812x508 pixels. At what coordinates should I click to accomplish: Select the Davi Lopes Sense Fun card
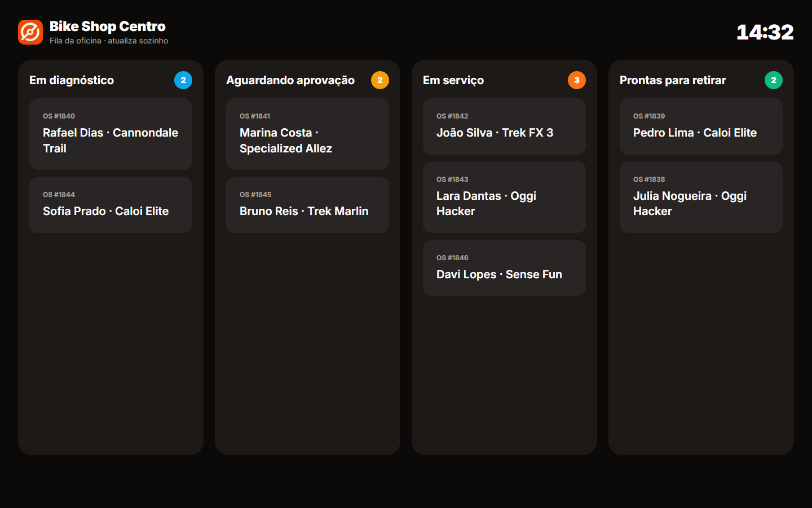point(504,268)
